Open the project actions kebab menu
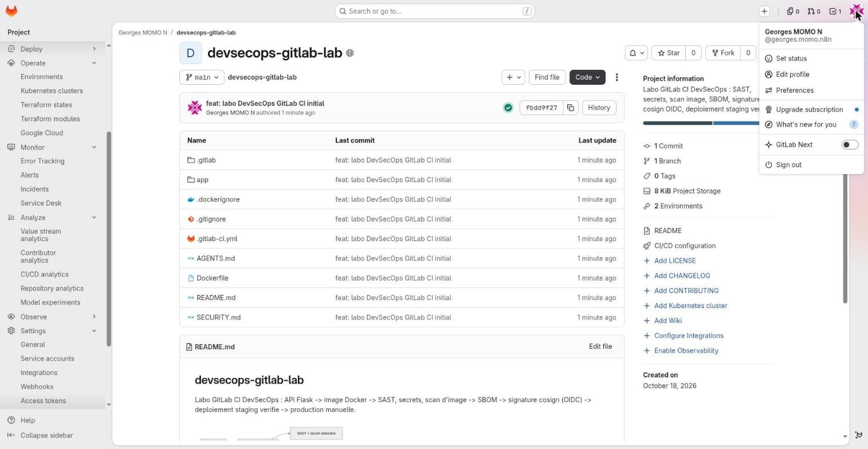 [616, 77]
